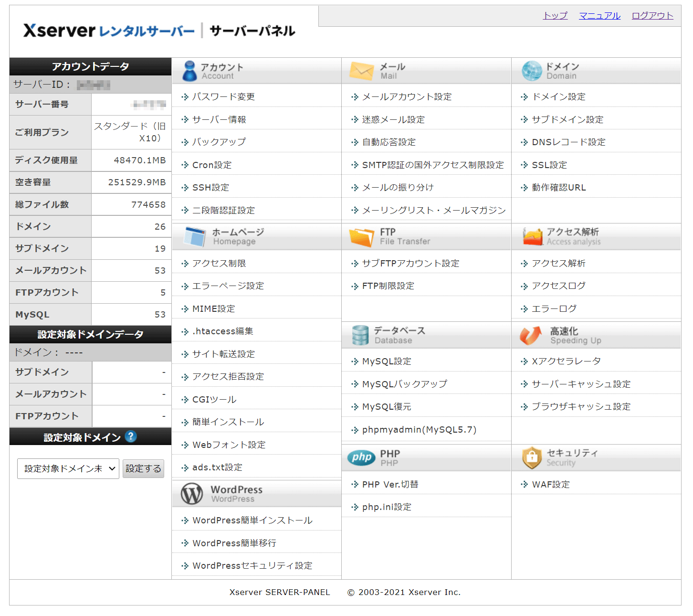Open アクセス制限 under Homepage
The image size is (693, 616).
[219, 263]
